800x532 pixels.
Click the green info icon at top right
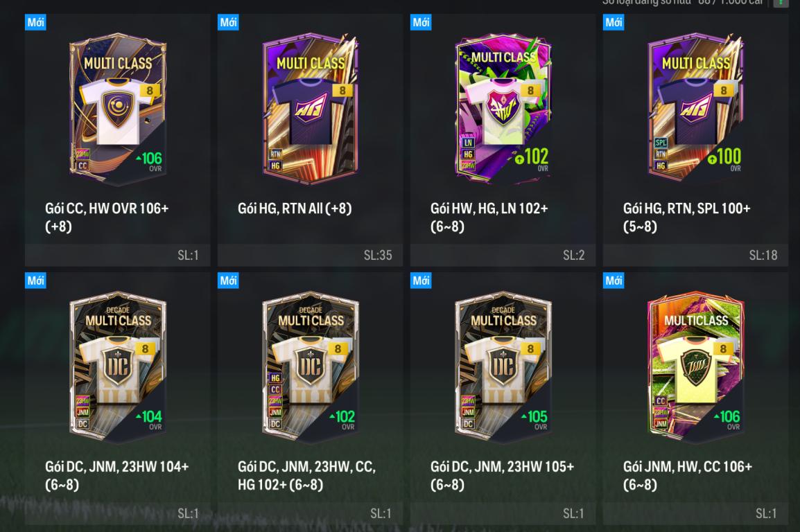pos(781,3)
